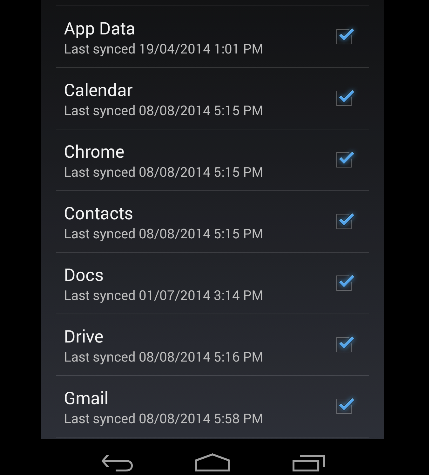Select the Calendar list entry title

(98, 90)
